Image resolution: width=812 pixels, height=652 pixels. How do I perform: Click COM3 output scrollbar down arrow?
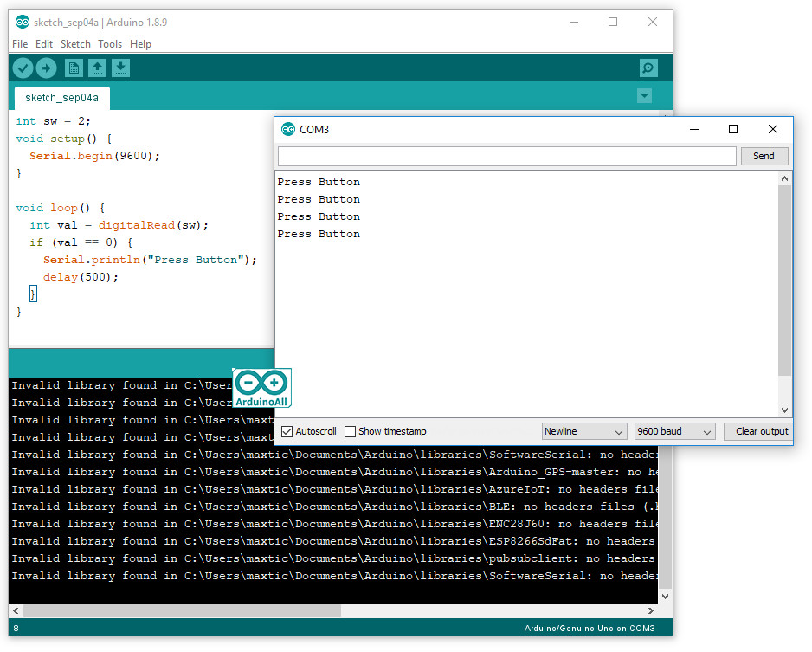[x=784, y=410]
